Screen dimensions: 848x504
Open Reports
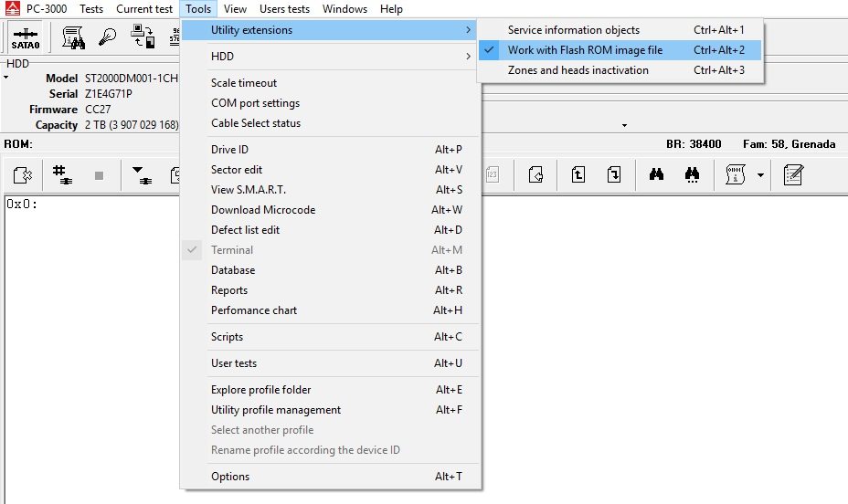point(331,290)
